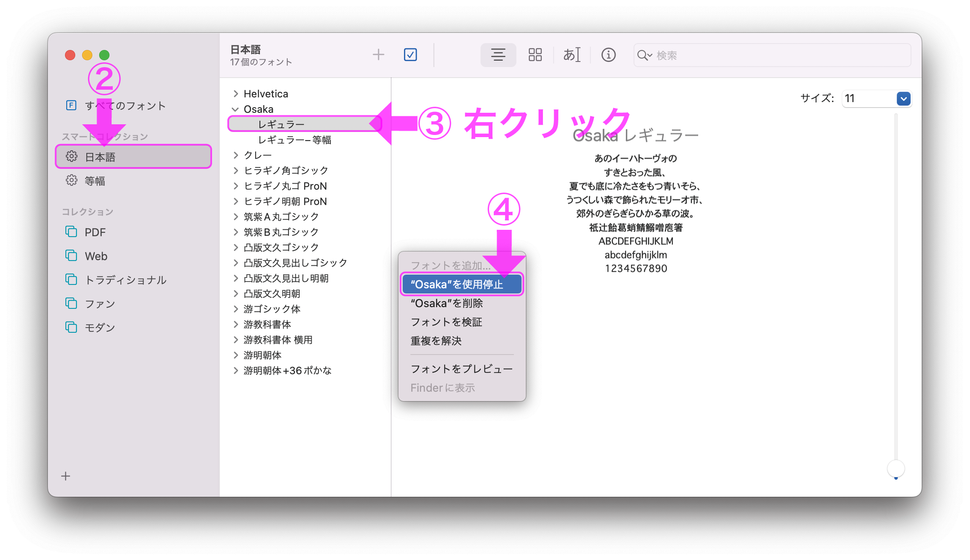This screenshot has width=970, height=560.
Task: Click the add font plus button in toolbar
Action: click(378, 55)
